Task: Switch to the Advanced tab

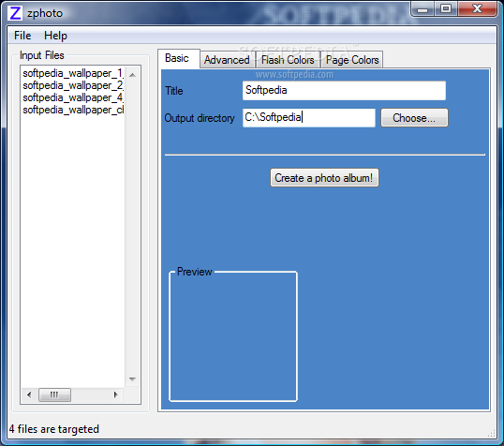Action: (x=227, y=60)
